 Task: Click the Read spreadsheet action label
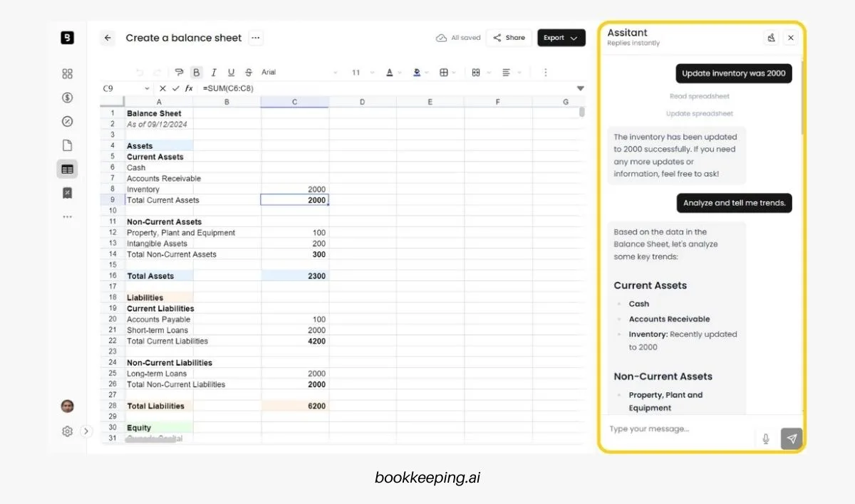click(x=700, y=96)
